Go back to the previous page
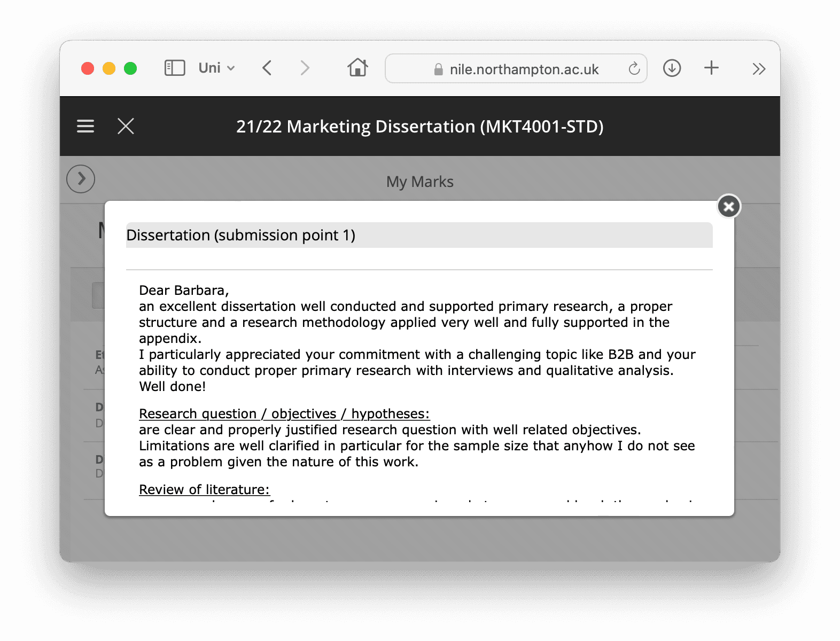Screen dimensions: 840x641 coord(267,68)
